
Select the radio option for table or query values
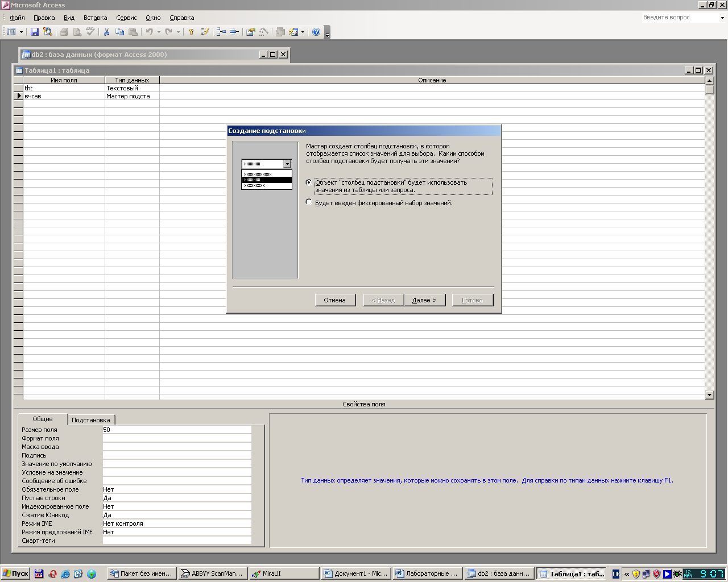309,182
